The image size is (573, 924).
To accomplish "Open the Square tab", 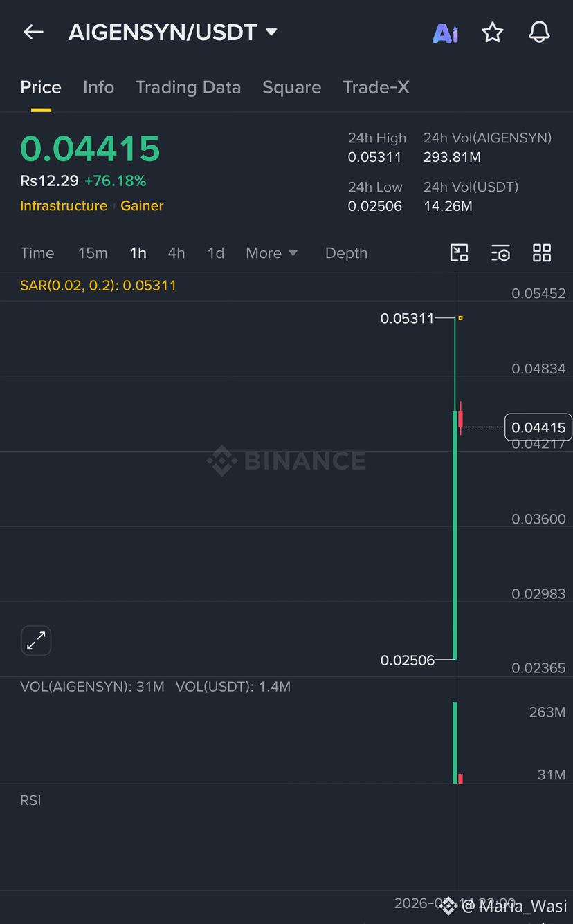I will click(291, 87).
